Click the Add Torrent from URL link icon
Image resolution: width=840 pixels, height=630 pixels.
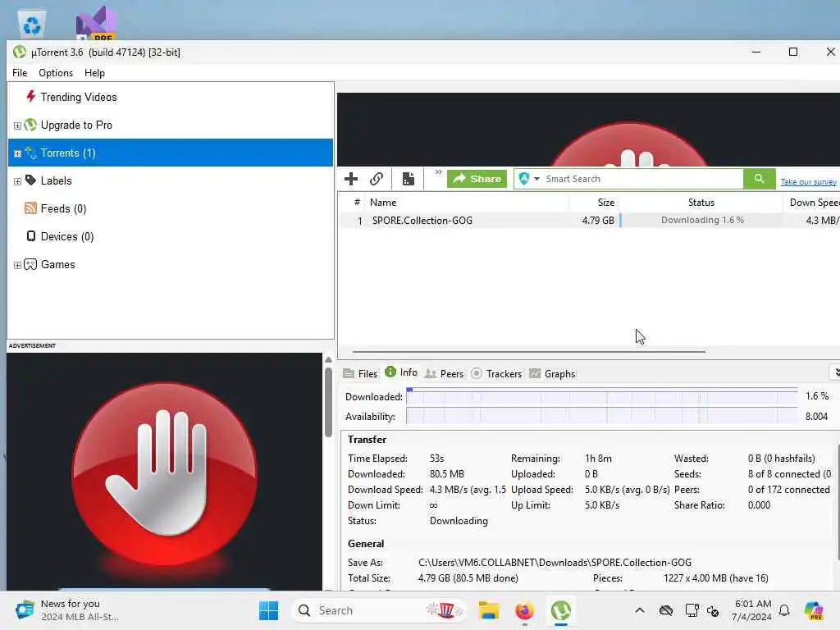pyautogui.click(x=377, y=179)
